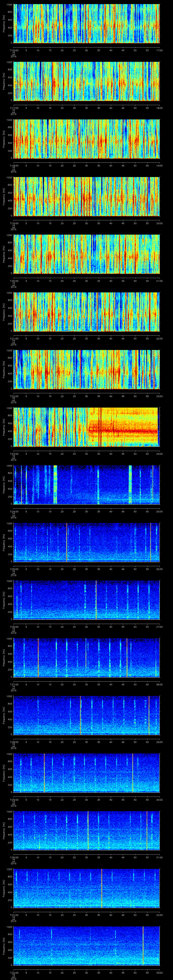Screen dimensions: 173x980
Task: Click the "7:24:00" start time label
Action: (14, 511)
